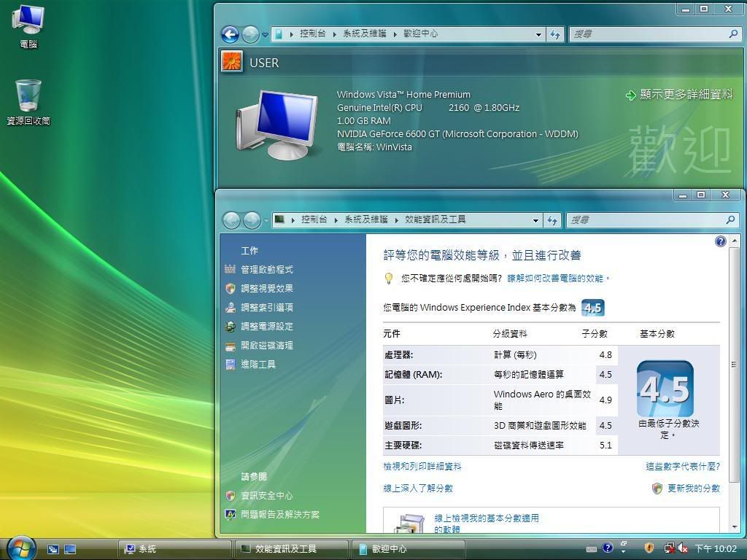Switch to 效能資訊及工具 taskbar button
This screenshot has height=560, width=747.
pos(291,549)
